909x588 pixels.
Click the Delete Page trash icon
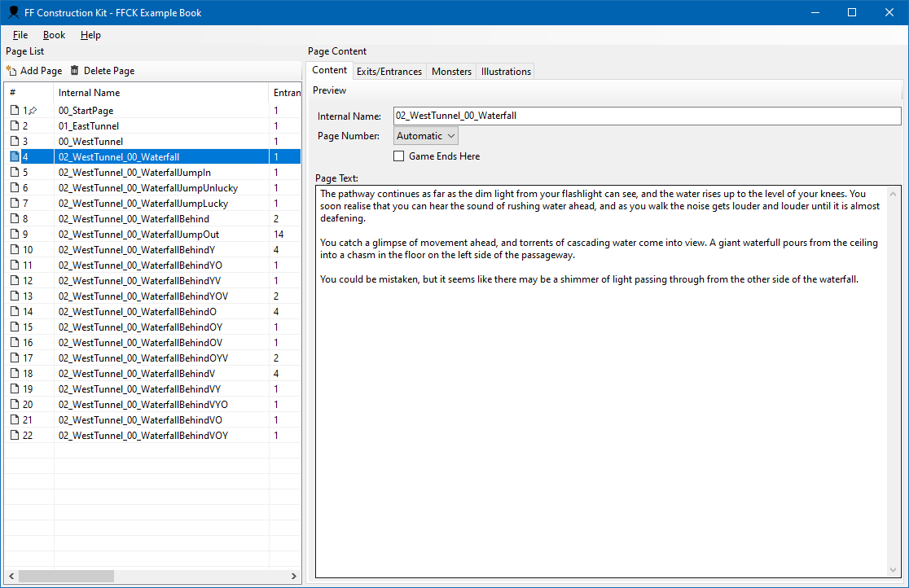coord(75,71)
